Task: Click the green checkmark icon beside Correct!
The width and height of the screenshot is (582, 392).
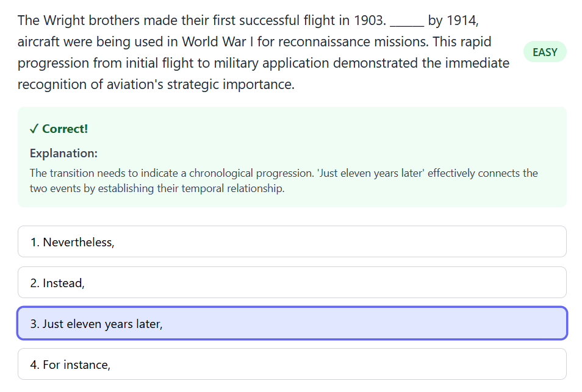Action: click(x=35, y=129)
